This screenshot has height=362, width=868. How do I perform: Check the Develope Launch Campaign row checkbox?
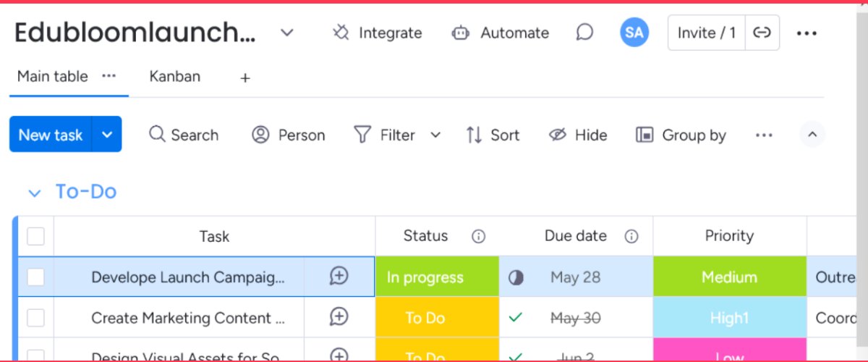pos(35,277)
